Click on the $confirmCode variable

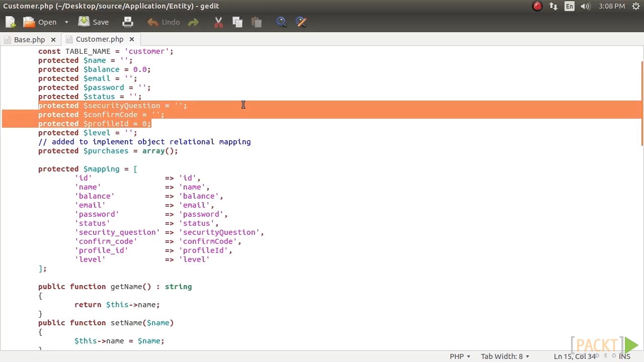[x=110, y=115]
